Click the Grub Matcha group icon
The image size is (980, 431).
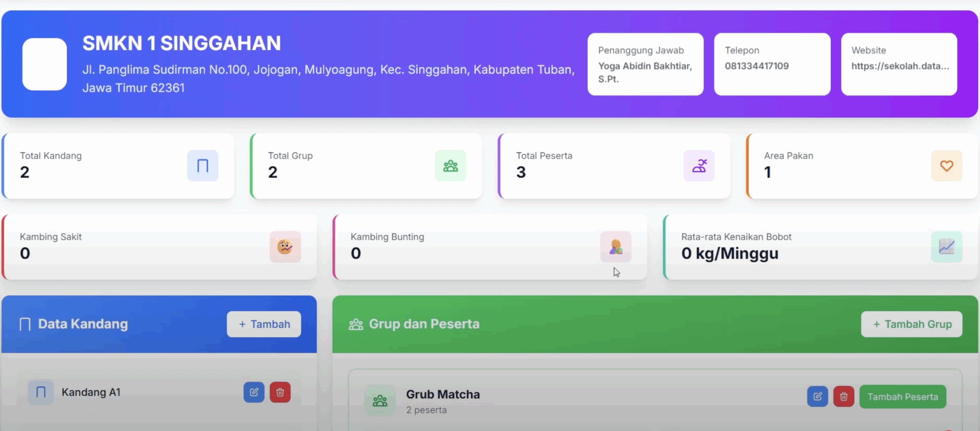(380, 400)
